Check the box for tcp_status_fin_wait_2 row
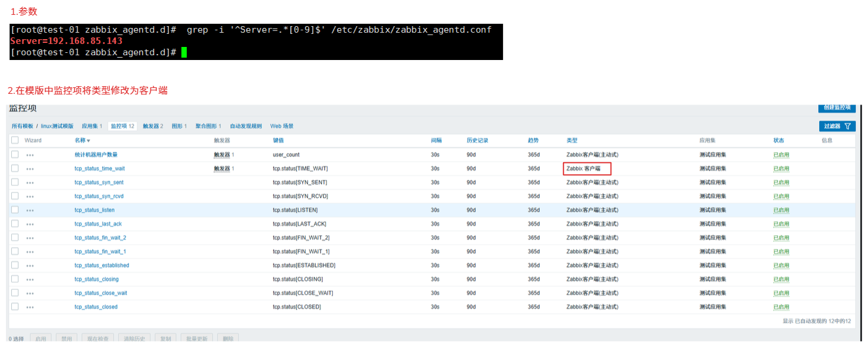 click(15, 238)
